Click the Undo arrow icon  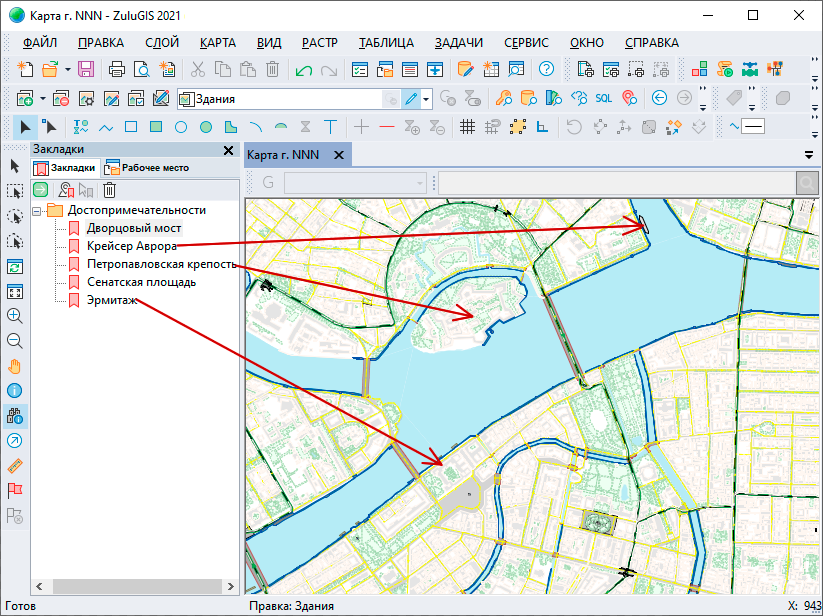(x=304, y=69)
